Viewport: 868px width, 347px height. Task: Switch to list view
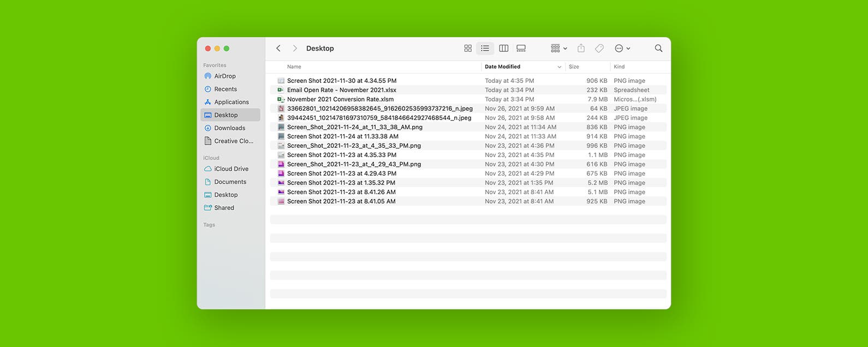click(x=485, y=49)
